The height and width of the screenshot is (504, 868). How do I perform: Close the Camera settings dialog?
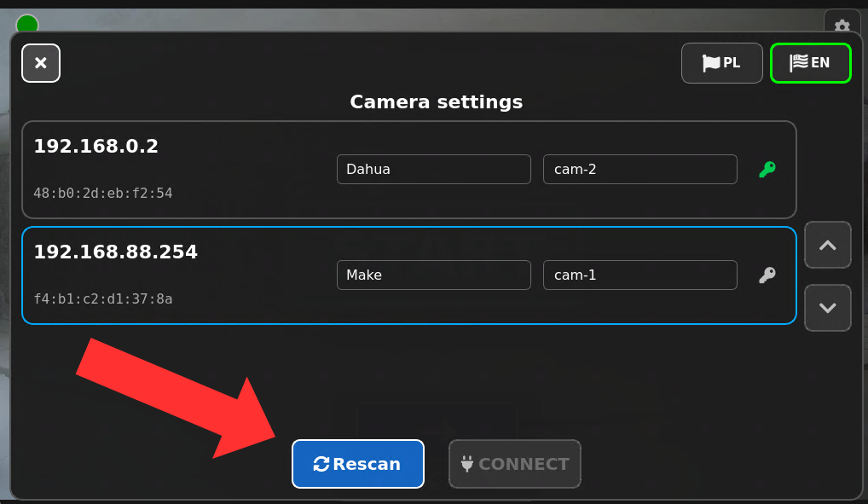pyautogui.click(x=41, y=63)
